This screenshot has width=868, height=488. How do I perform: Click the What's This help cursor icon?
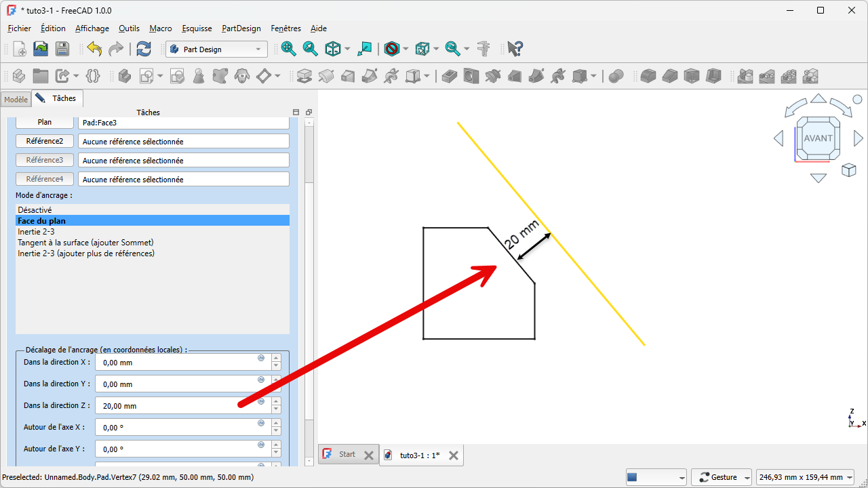pyautogui.click(x=515, y=49)
